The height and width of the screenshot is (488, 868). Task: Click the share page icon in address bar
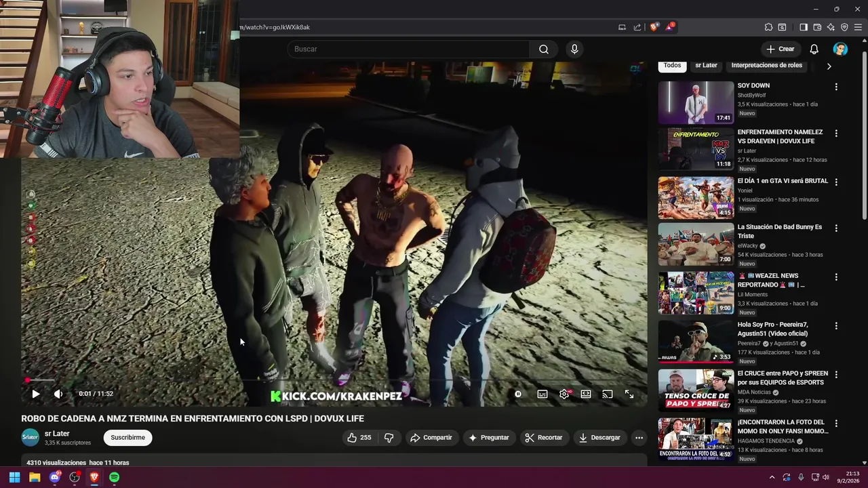click(637, 27)
